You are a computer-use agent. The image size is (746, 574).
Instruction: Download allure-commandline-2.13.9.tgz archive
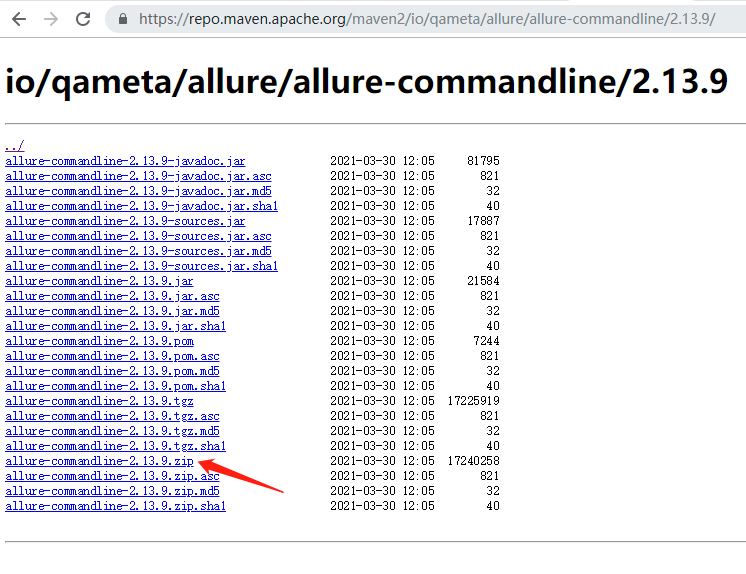coord(99,401)
